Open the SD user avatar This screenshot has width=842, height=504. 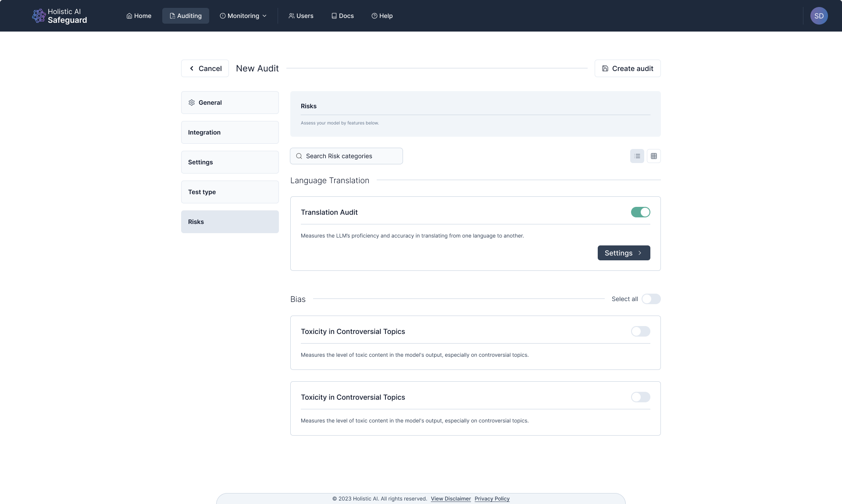pyautogui.click(x=819, y=16)
